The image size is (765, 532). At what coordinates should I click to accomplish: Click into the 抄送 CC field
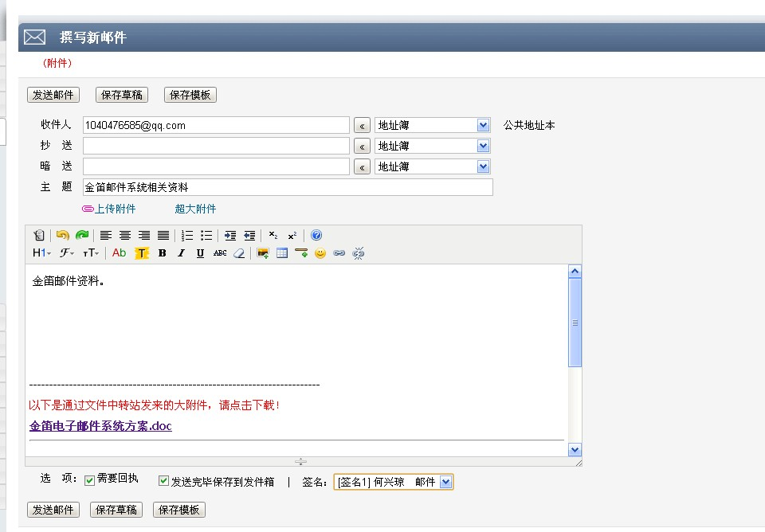coord(216,146)
